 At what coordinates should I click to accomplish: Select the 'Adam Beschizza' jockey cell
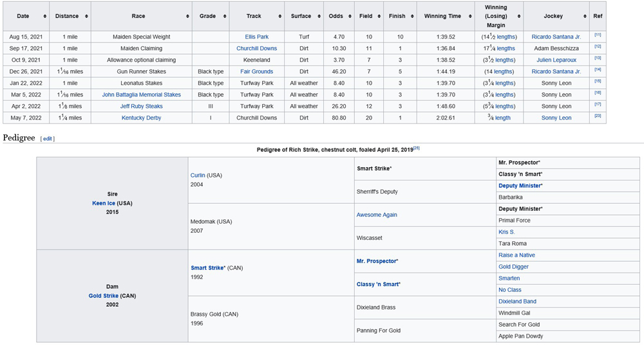[x=556, y=48]
